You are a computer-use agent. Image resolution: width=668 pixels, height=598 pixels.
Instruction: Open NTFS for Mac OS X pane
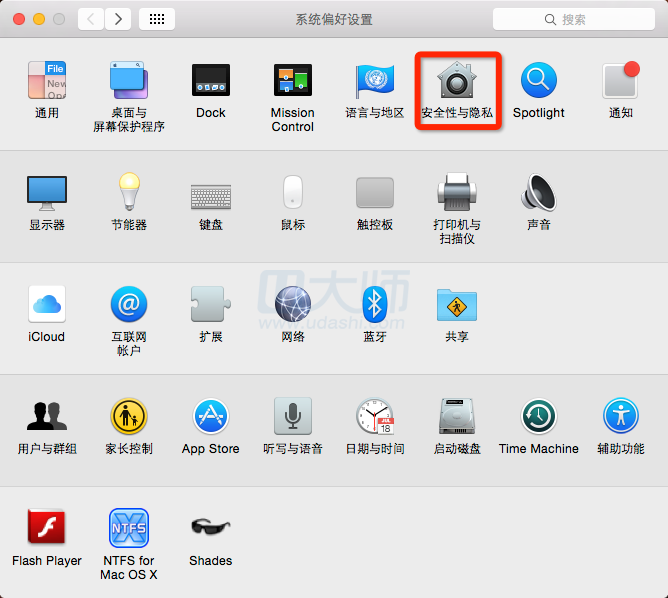(x=129, y=528)
